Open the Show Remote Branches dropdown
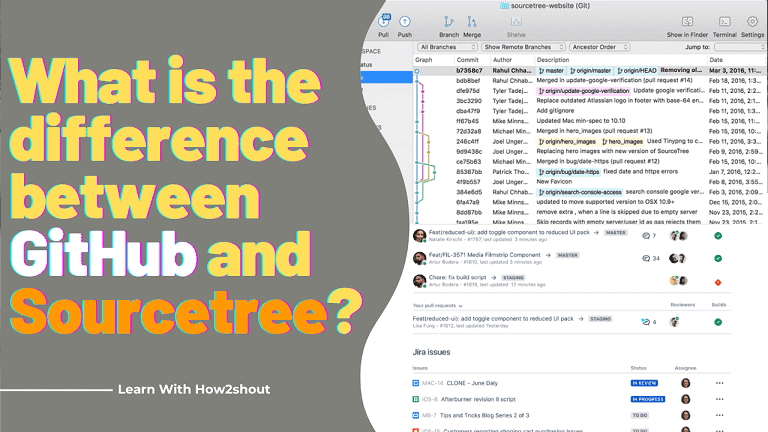768x432 pixels. [523, 47]
